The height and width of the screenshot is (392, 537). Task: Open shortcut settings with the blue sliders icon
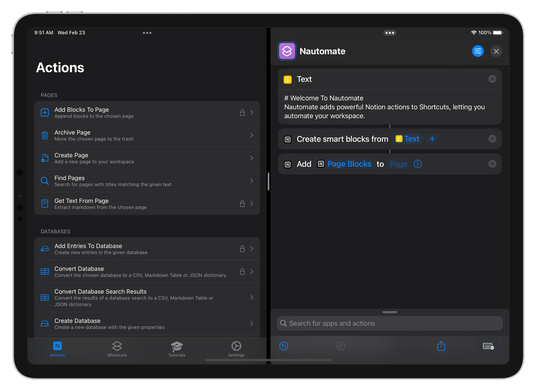click(x=478, y=51)
